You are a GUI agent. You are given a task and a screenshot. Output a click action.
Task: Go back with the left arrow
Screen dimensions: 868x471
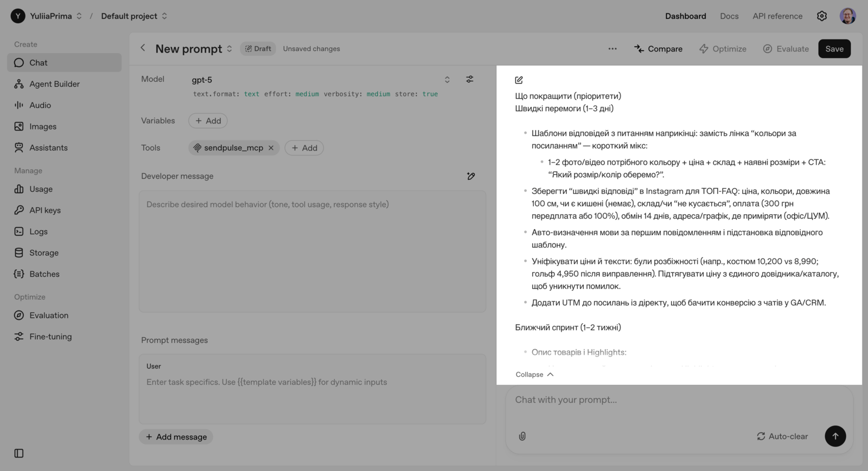pyautogui.click(x=143, y=48)
